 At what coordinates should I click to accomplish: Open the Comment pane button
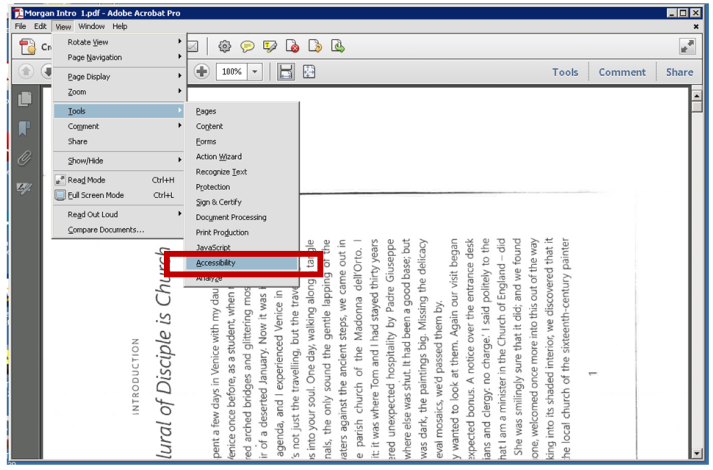coord(621,72)
